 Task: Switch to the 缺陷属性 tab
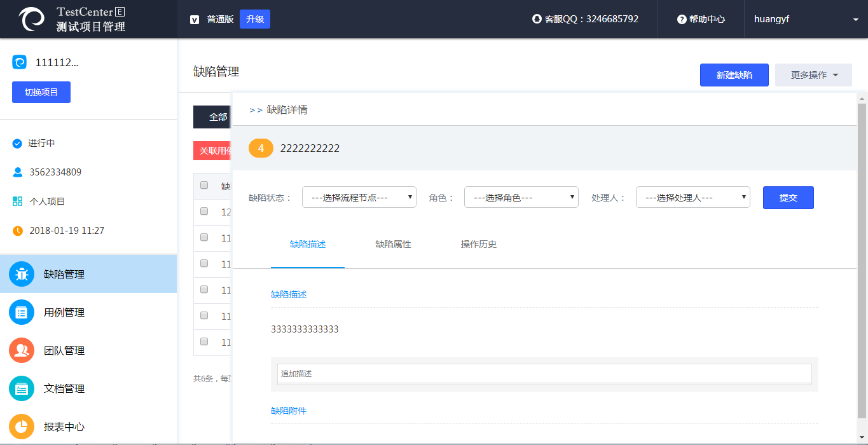[393, 245]
